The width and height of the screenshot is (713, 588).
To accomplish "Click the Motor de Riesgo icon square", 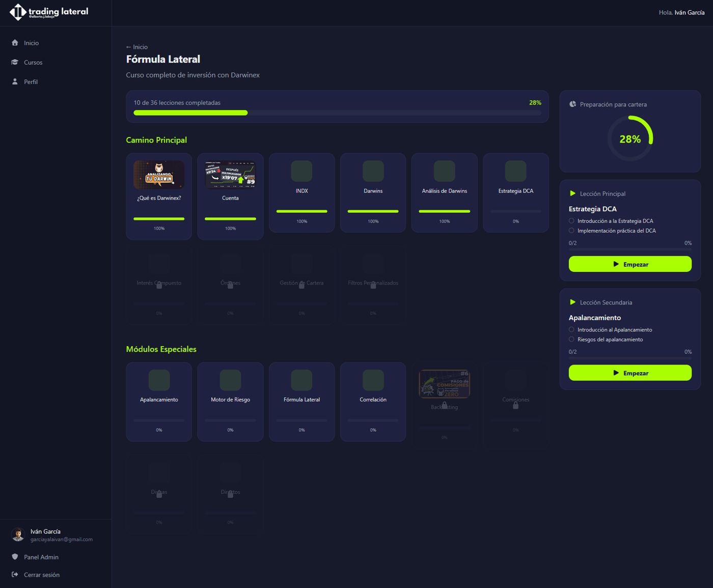I will coord(230,380).
